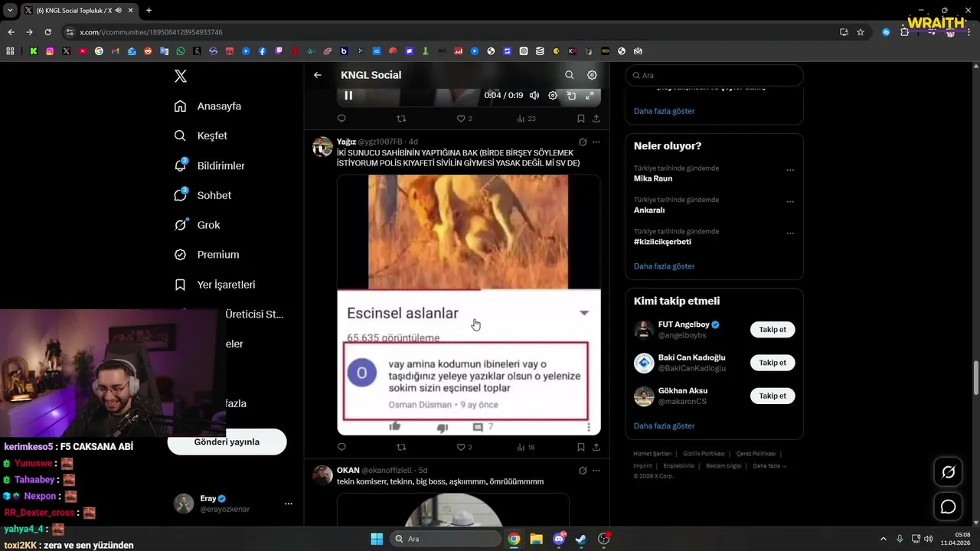Image resolution: width=980 pixels, height=551 pixels.
Task: Open the floating Grok button
Action: coord(948,472)
